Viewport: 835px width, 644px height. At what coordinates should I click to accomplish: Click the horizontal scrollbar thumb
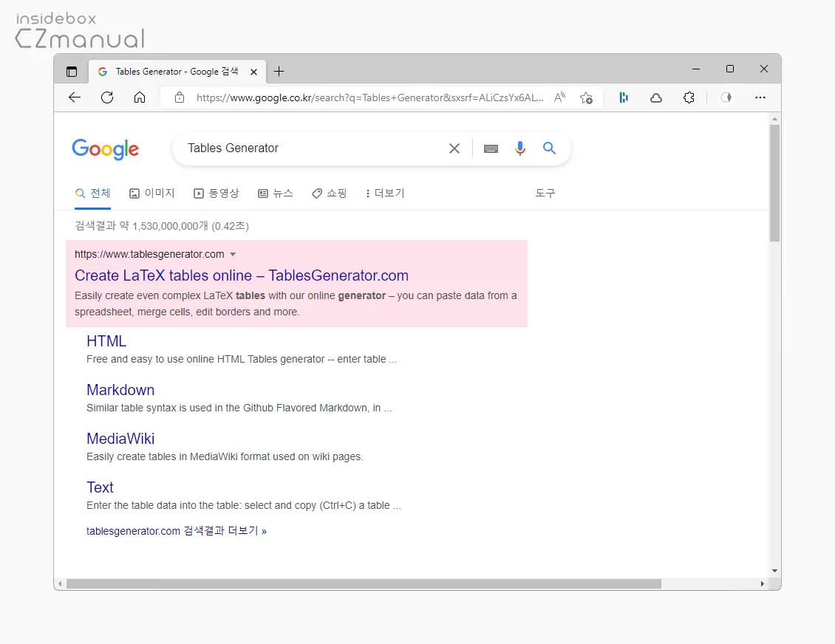(x=364, y=584)
